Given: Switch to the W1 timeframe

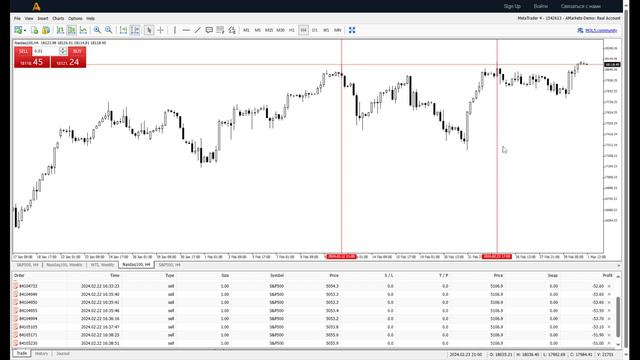Looking at the screenshot, I should pyautogui.click(x=326, y=30).
